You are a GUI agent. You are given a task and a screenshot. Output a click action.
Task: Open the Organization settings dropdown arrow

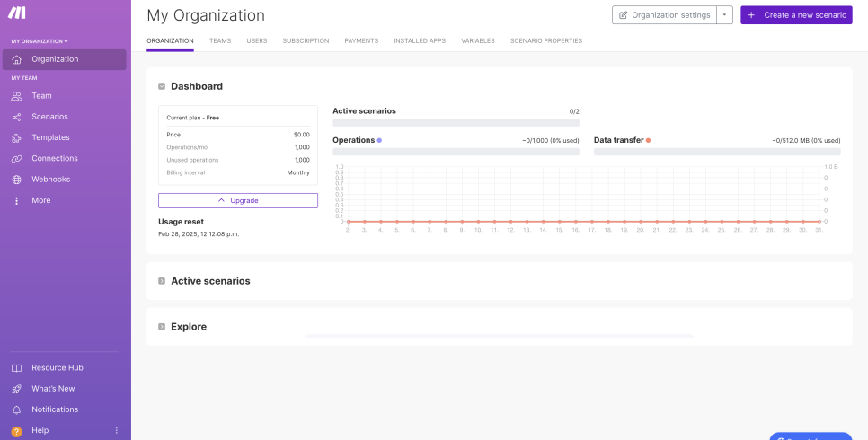(724, 15)
